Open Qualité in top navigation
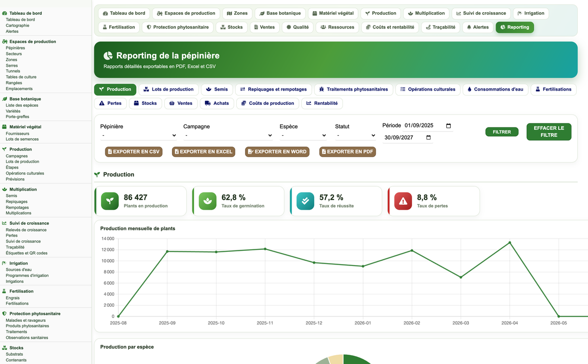The image size is (588, 364). pyautogui.click(x=297, y=27)
